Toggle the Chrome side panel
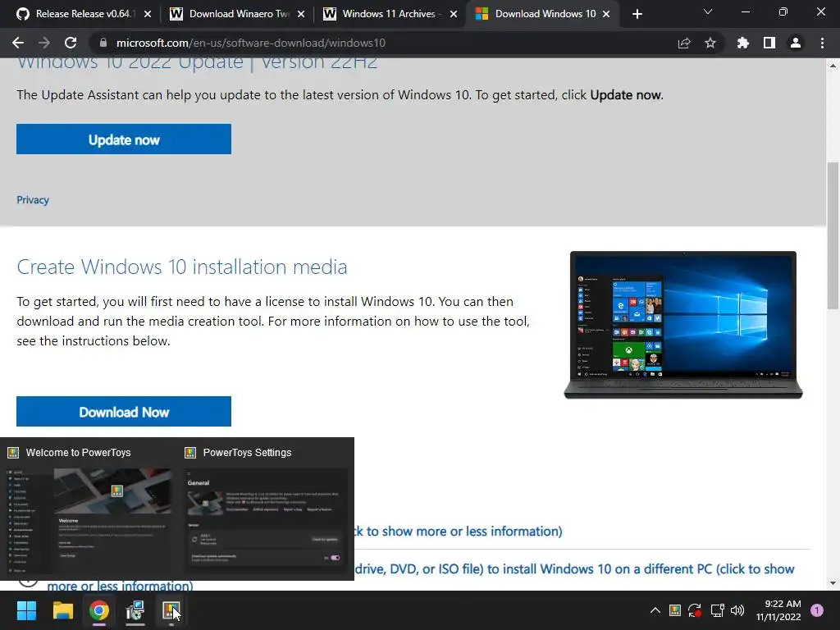 769,43
